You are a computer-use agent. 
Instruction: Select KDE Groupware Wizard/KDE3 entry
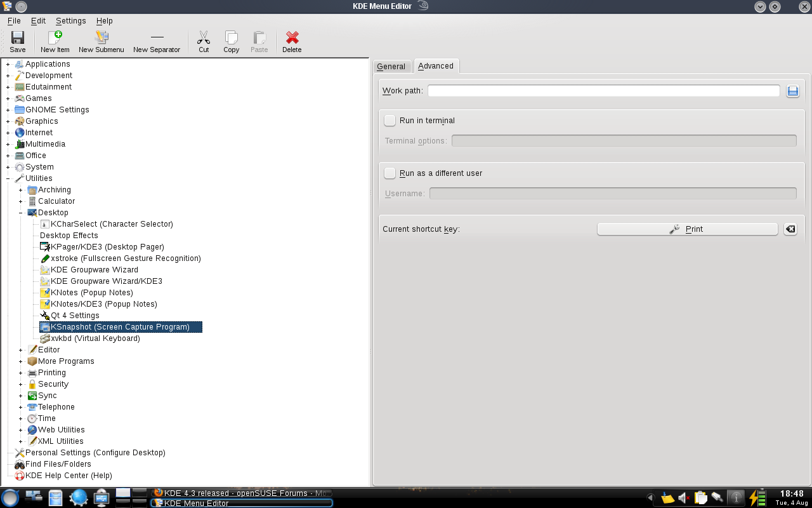click(x=101, y=281)
